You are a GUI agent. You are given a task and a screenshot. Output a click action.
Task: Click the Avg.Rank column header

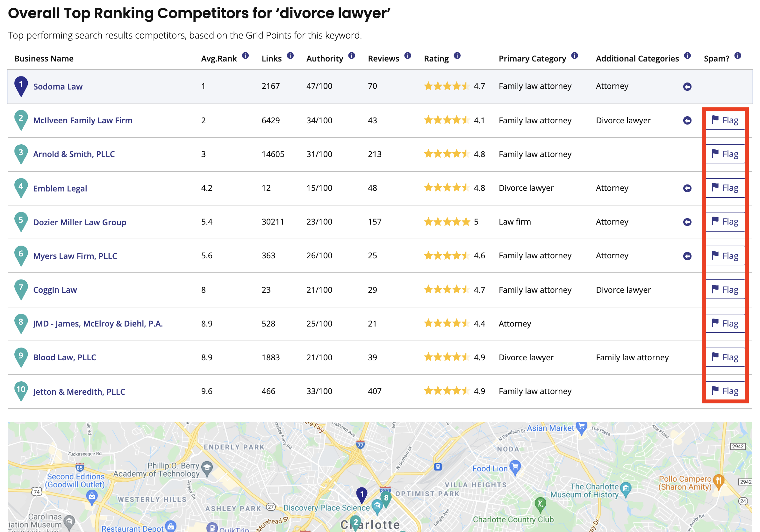(x=219, y=59)
